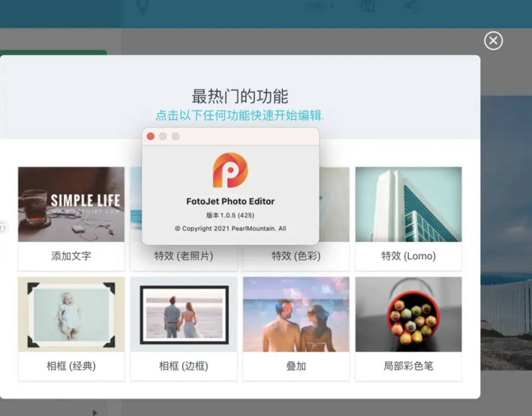Close the popular features dialog with the circled X
The height and width of the screenshot is (416, 532).
point(493,41)
